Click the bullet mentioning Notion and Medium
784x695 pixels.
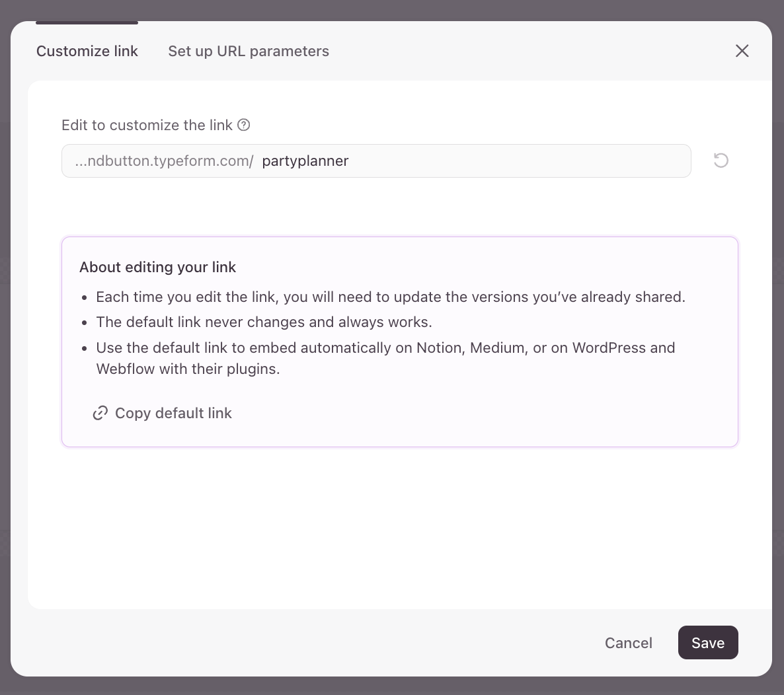pos(385,348)
